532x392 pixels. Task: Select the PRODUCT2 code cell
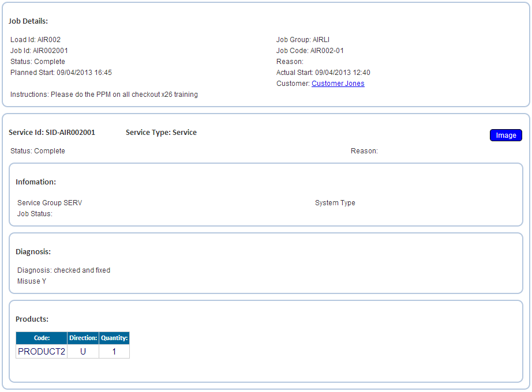point(42,352)
